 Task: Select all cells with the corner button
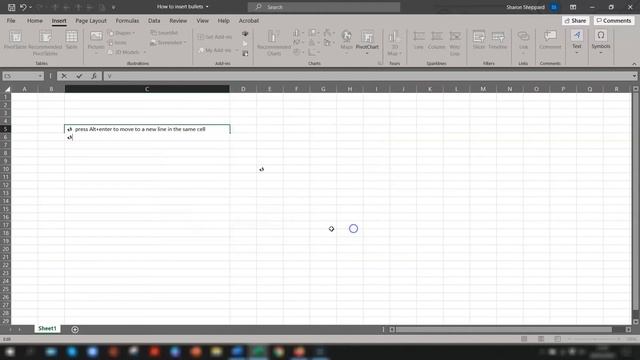(7, 89)
